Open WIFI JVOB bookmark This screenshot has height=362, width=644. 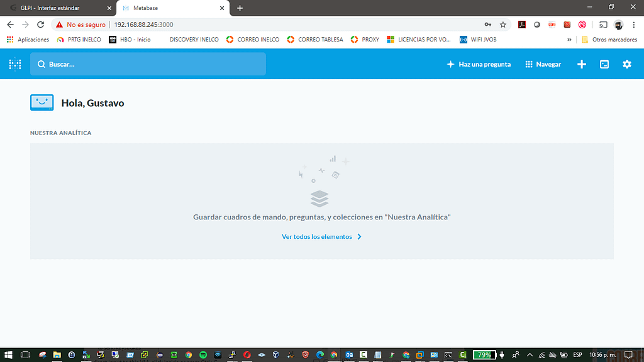[x=478, y=40]
